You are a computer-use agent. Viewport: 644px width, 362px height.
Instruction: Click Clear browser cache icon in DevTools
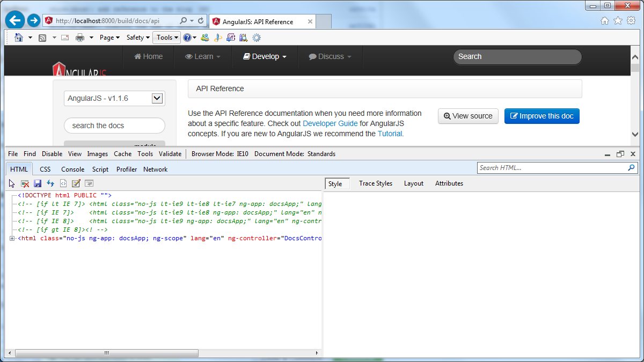tap(25, 183)
